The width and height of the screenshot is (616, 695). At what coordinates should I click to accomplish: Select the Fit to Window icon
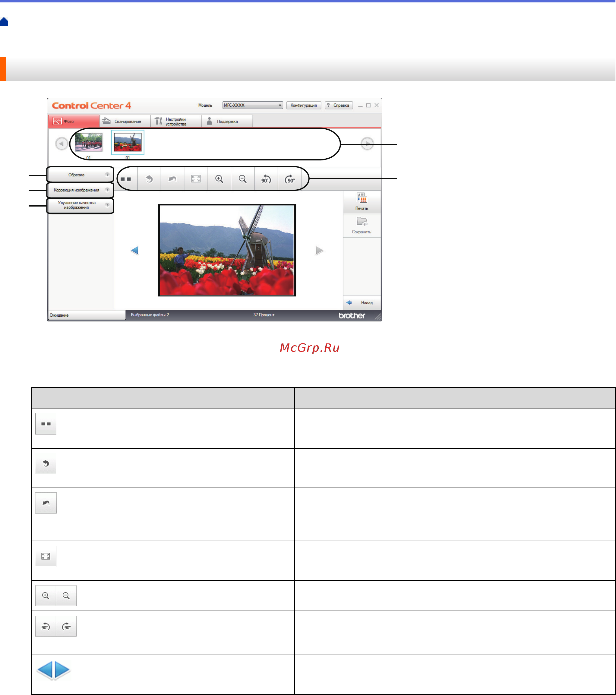click(195, 179)
